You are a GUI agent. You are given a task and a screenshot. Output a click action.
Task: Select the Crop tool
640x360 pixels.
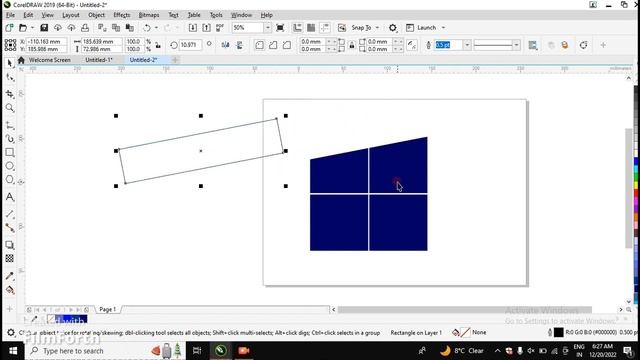(x=10, y=94)
